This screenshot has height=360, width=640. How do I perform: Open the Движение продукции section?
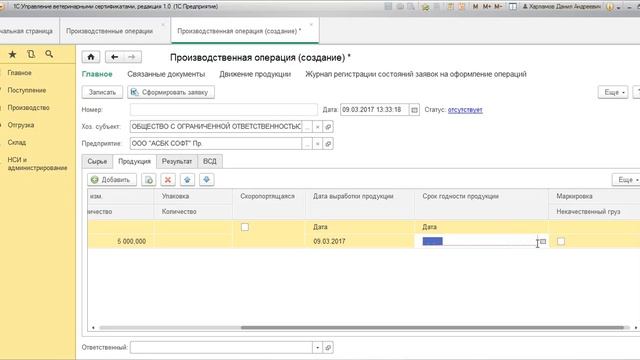click(x=255, y=74)
